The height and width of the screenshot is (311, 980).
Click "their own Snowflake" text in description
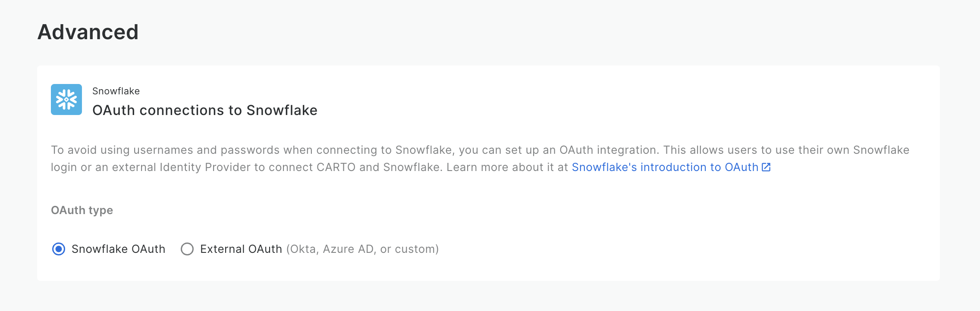(x=854, y=150)
